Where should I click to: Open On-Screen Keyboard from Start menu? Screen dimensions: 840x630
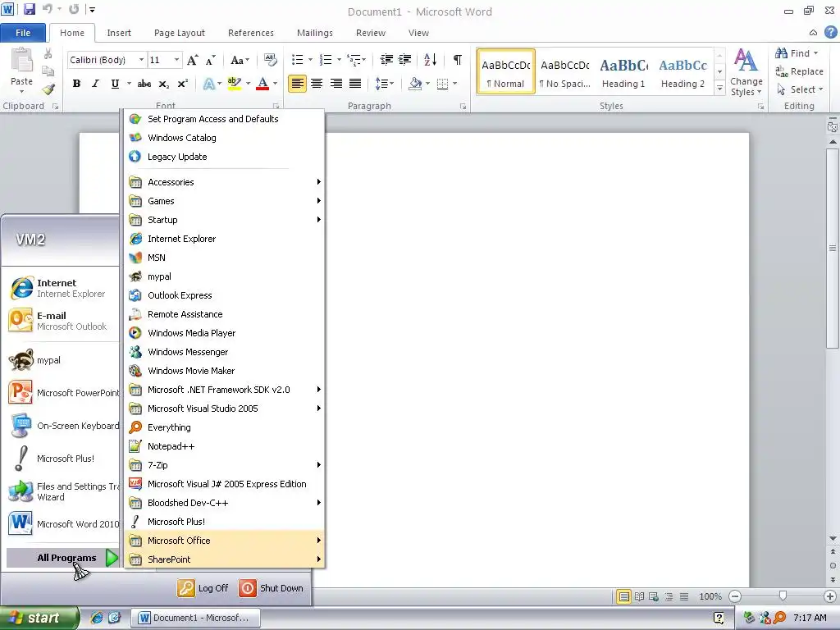pos(63,426)
